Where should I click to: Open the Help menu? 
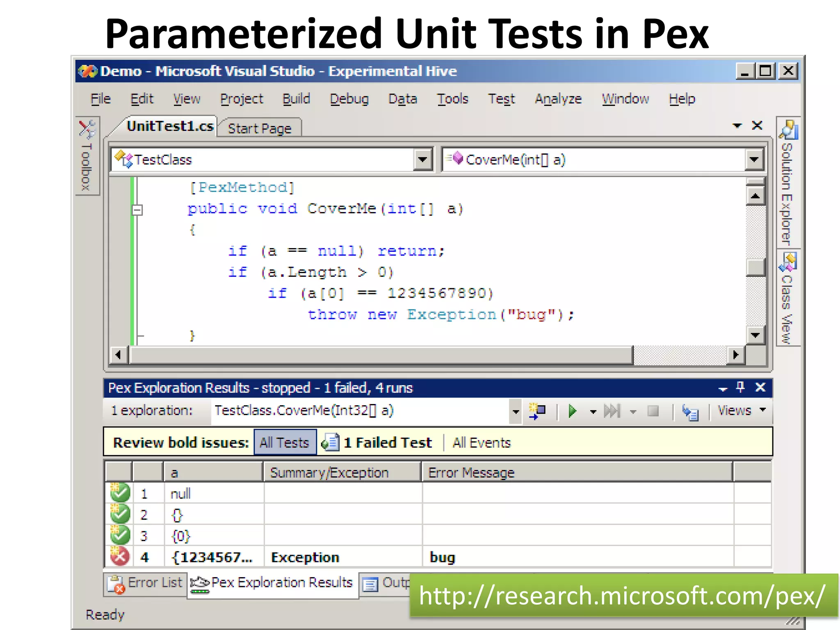pyautogui.click(x=682, y=99)
